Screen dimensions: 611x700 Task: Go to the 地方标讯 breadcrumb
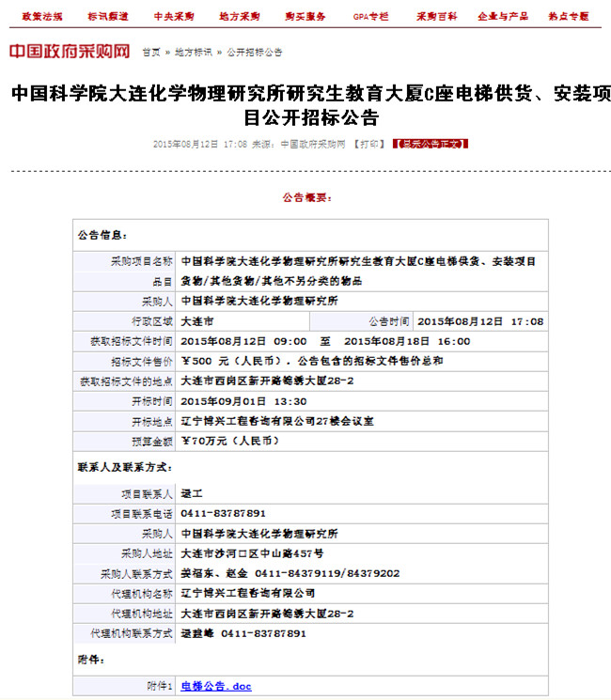(194, 53)
